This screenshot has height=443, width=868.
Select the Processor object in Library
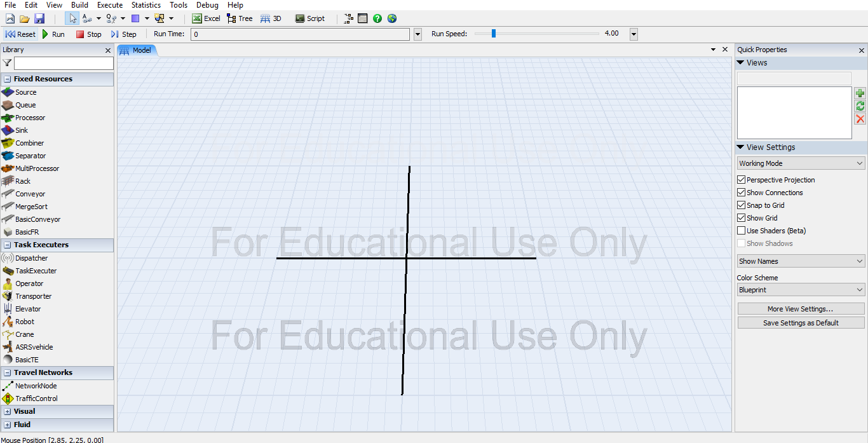coord(30,118)
